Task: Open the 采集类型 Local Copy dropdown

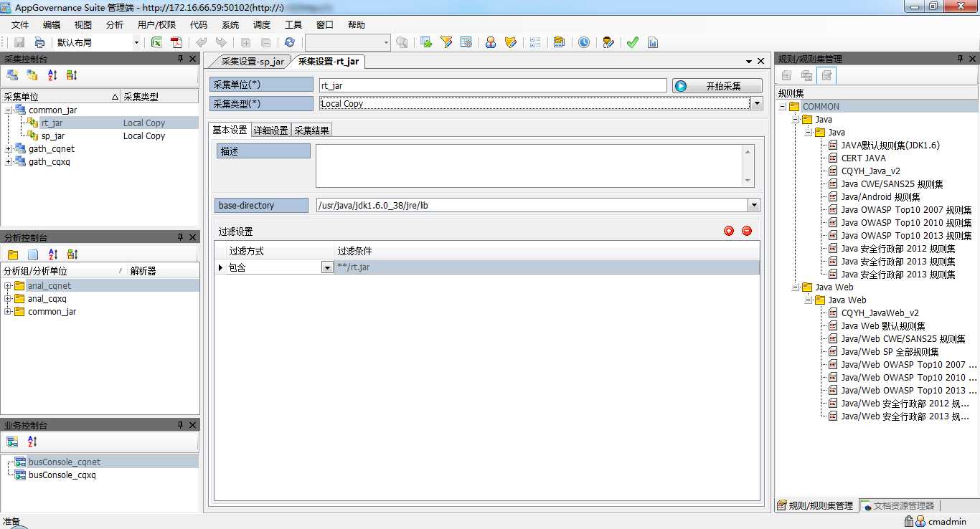Action: [756, 104]
